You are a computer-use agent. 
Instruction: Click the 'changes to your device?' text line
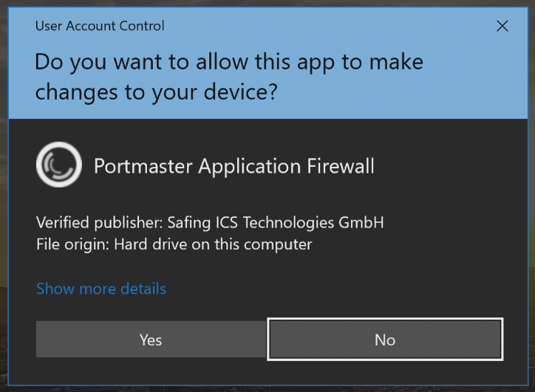(156, 92)
